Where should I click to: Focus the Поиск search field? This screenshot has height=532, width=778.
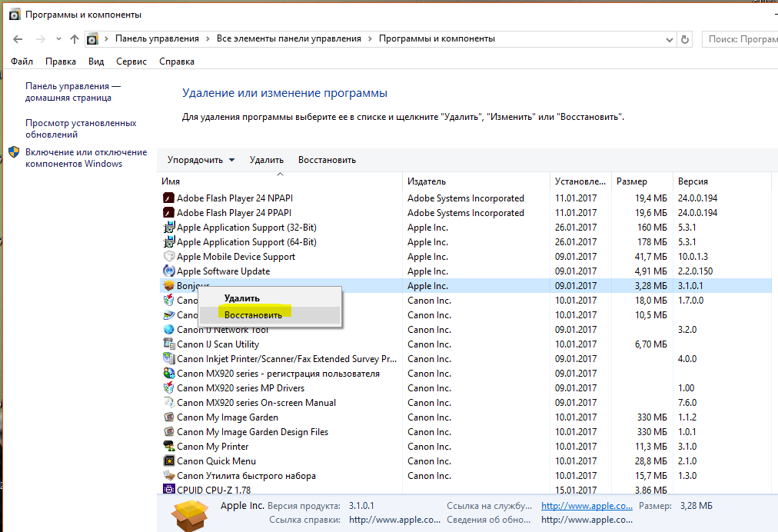(x=740, y=39)
